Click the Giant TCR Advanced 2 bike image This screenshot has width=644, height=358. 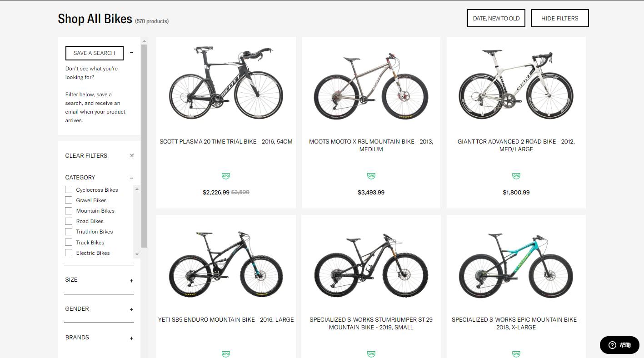click(516, 85)
